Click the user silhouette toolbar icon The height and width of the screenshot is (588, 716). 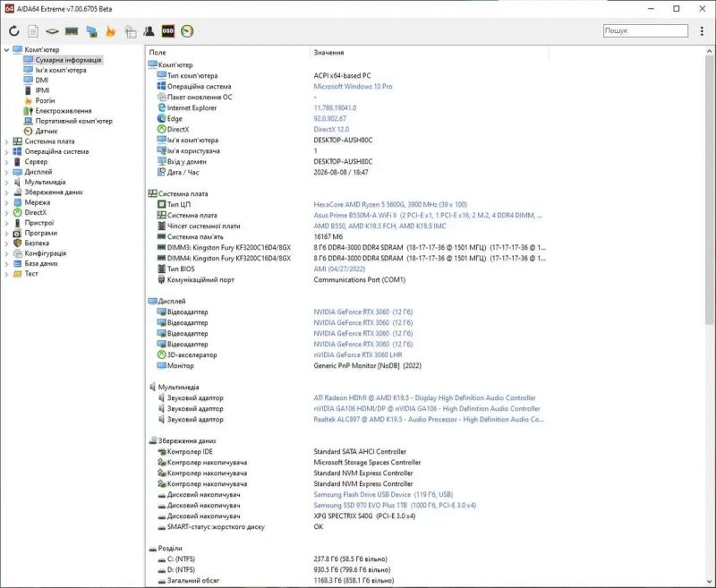[149, 31]
